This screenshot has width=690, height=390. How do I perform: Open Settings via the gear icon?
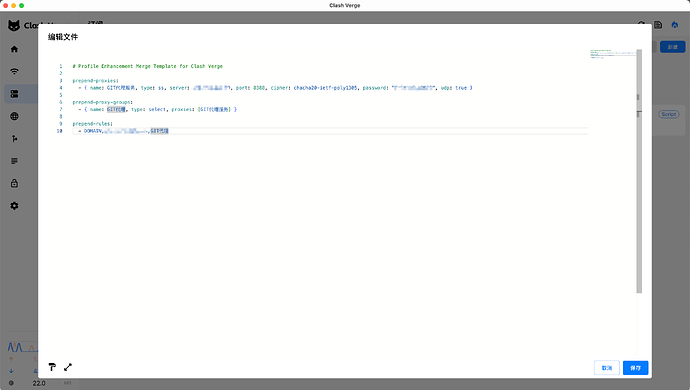[x=15, y=206]
